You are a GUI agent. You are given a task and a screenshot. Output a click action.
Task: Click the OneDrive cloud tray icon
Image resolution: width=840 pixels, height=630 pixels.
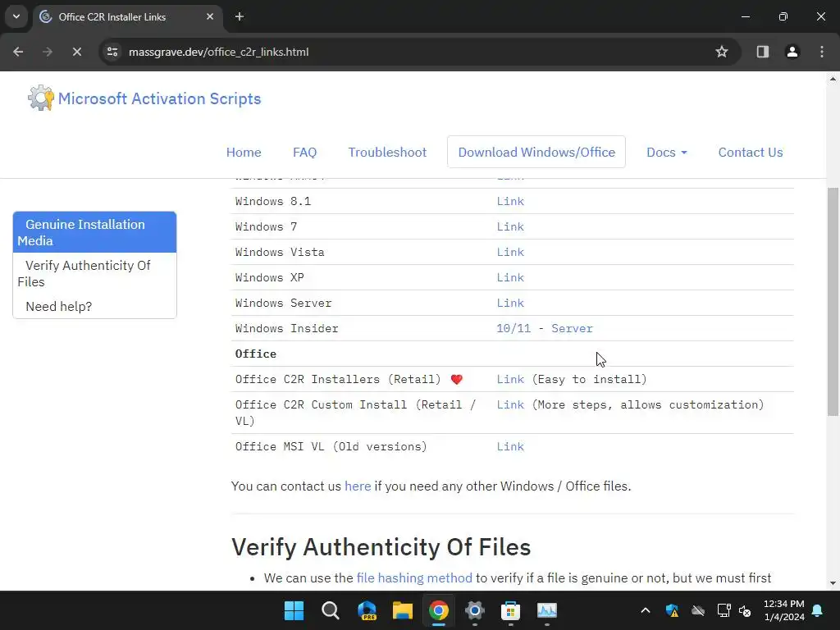[x=698, y=610]
